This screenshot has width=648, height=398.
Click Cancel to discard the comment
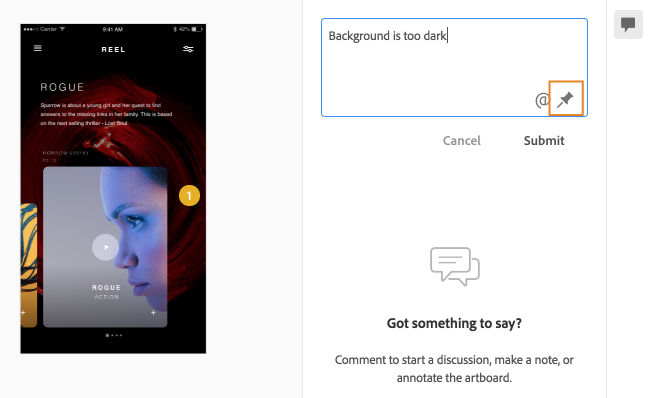[462, 141]
